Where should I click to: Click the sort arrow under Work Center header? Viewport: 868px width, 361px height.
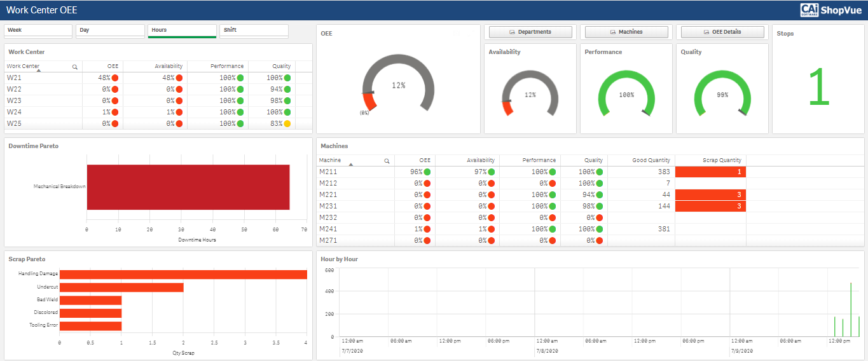click(x=39, y=71)
